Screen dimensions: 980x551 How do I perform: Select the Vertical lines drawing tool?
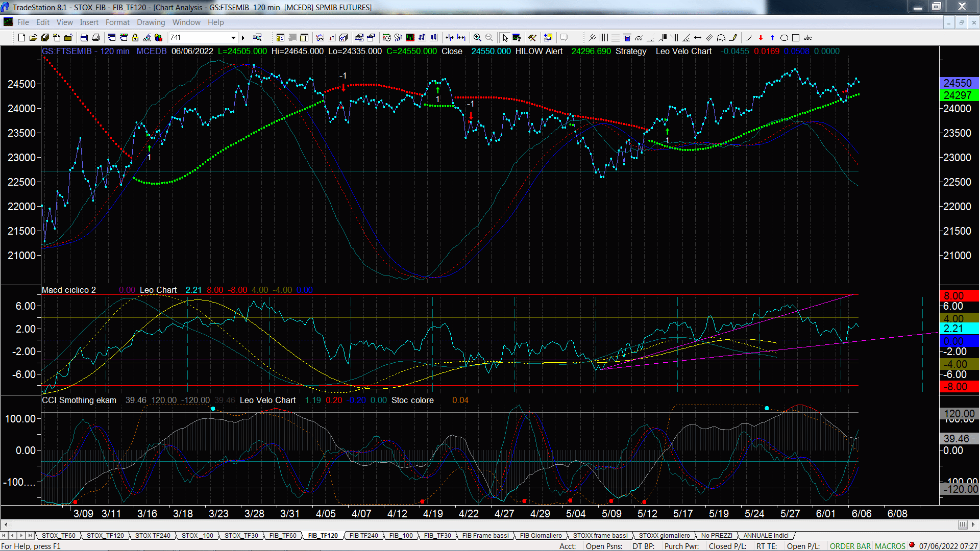(x=604, y=38)
